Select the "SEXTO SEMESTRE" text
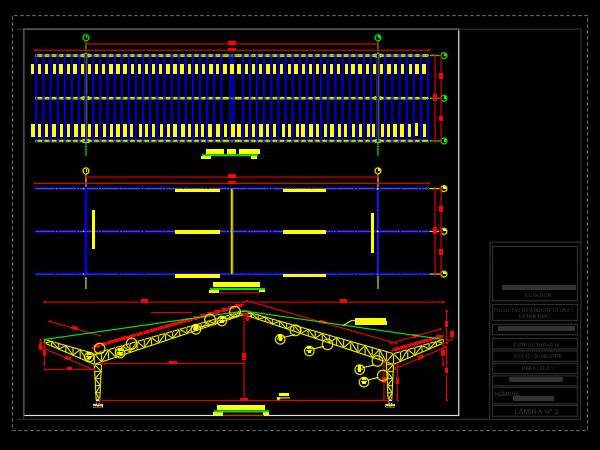The image size is (600, 450). pyautogui.click(x=537, y=356)
